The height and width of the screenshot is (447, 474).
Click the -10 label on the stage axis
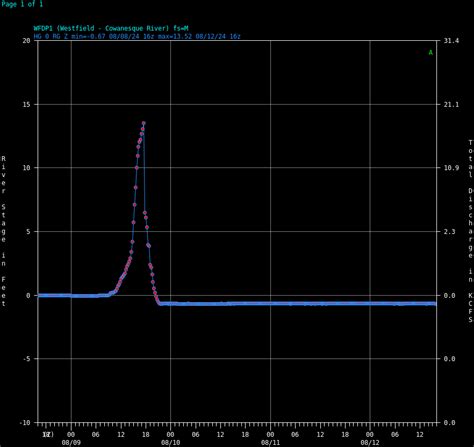click(x=25, y=422)
